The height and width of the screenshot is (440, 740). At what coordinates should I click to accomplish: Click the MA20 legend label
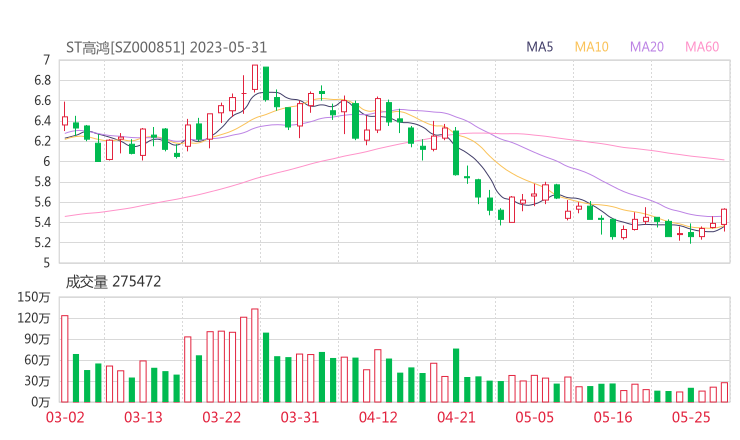[647, 47]
